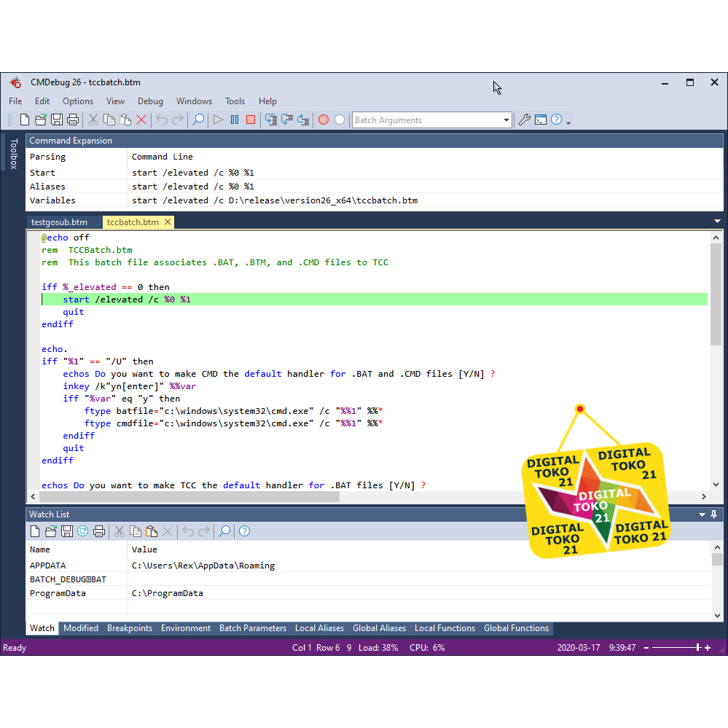Save the batch file via main toolbar
Screen dimensions: 728x728
(57, 120)
